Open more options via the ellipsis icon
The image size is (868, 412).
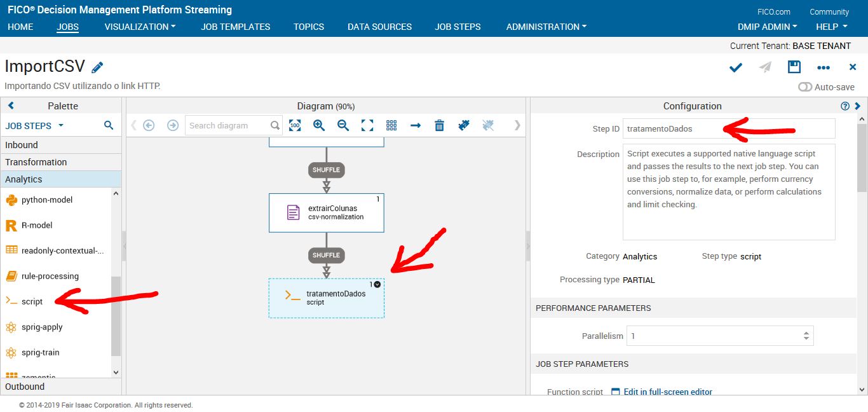[x=824, y=68]
